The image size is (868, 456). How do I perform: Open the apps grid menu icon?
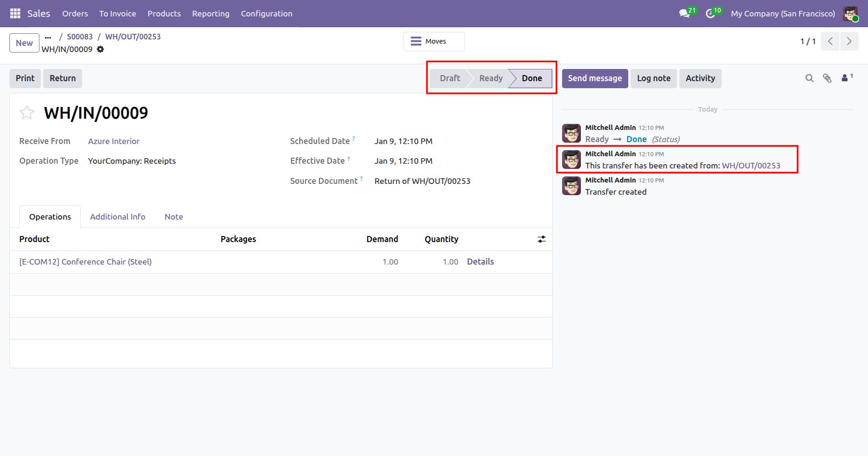click(x=15, y=14)
